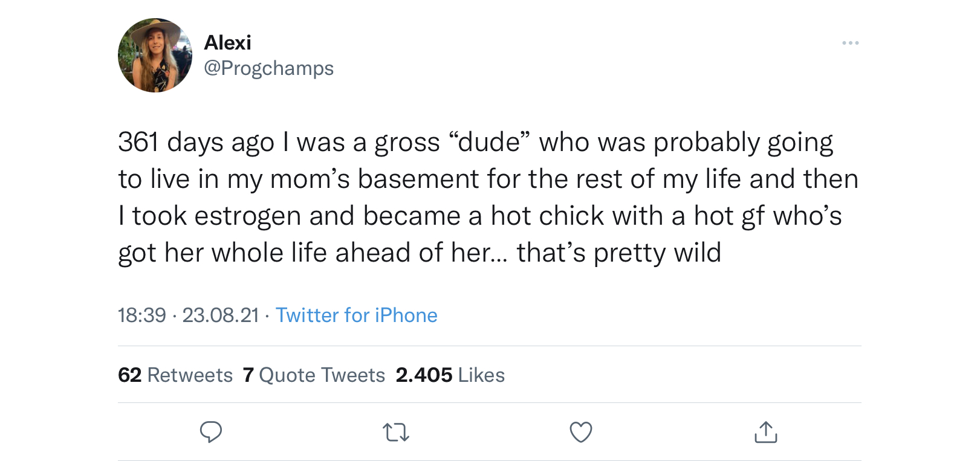This screenshot has height=461, width=980.
Task: Open the @Progchamps handle
Action: [x=268, y=68]
